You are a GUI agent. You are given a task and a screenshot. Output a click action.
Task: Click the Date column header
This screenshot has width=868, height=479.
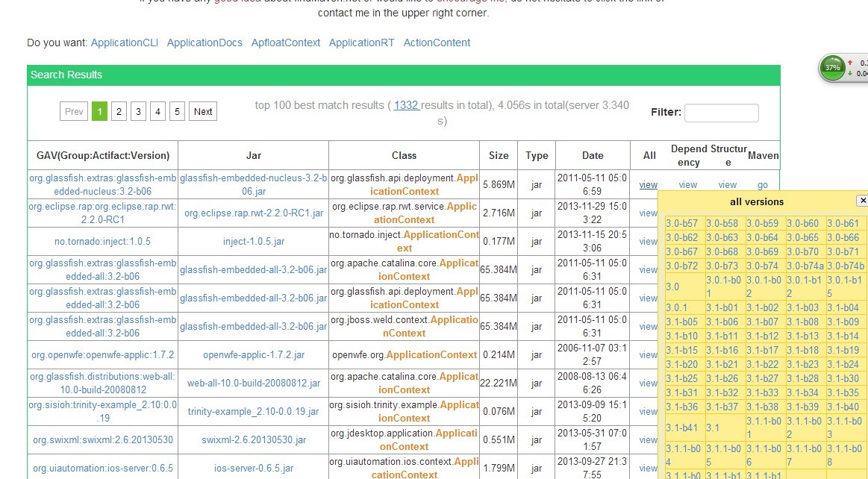[593, 155]
